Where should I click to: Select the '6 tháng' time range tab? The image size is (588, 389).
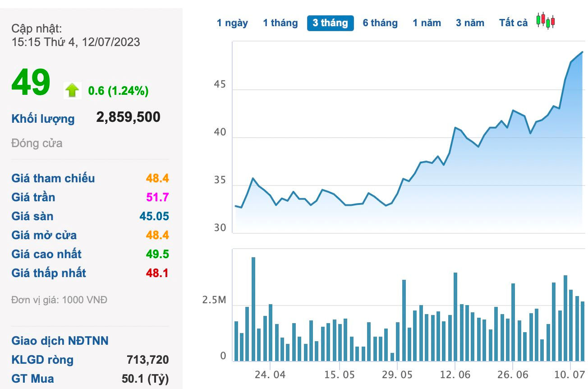(x=380, y=23)
